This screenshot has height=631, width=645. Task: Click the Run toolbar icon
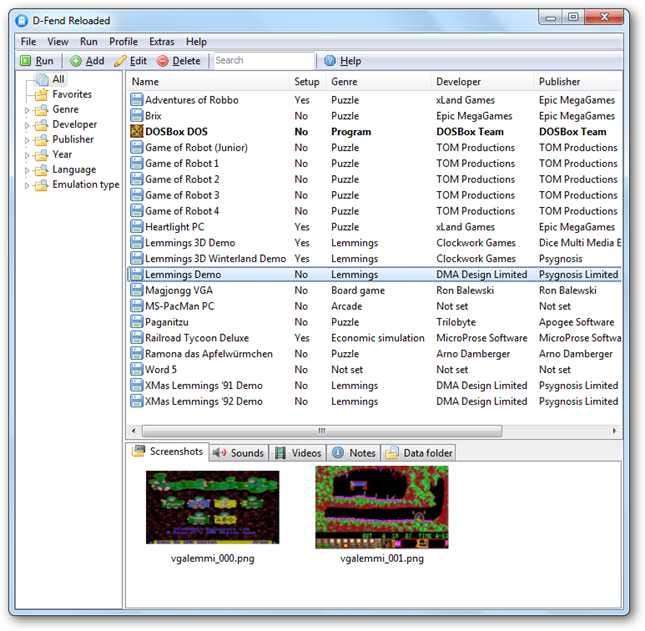[25, 61]
